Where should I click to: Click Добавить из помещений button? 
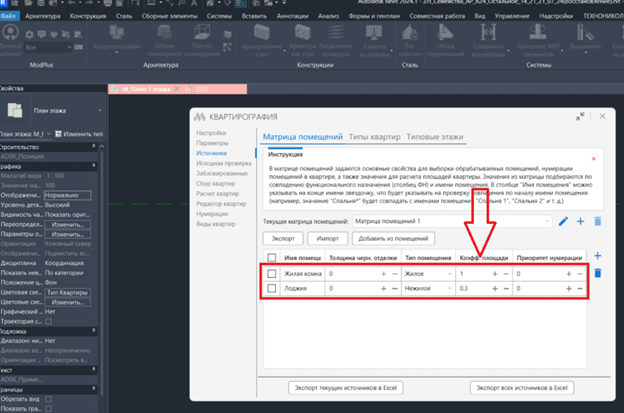[x=393, y=238]
